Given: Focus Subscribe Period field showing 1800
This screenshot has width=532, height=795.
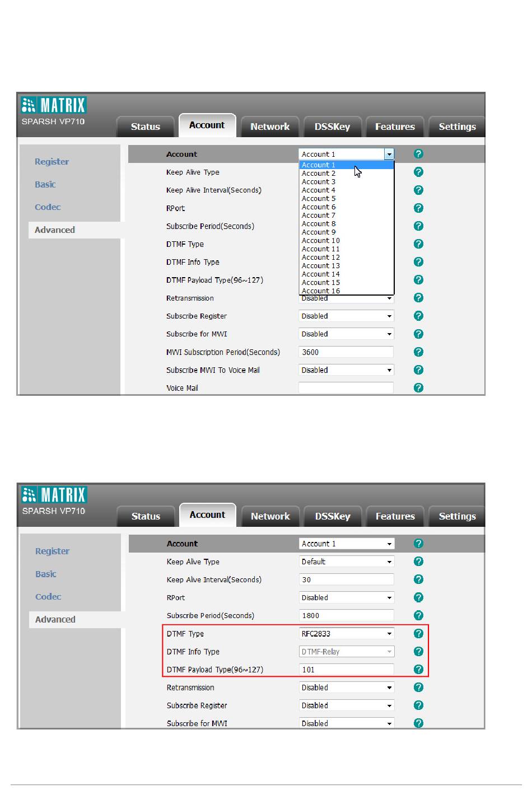Looking at the screenshot, I should pyautogui.click(x=347, y=615).
